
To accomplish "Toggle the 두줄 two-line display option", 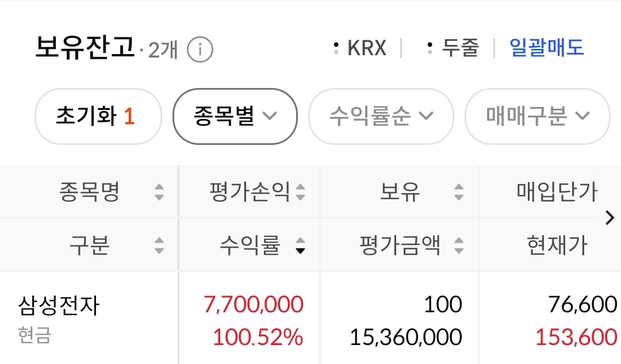I will (453, 48).
